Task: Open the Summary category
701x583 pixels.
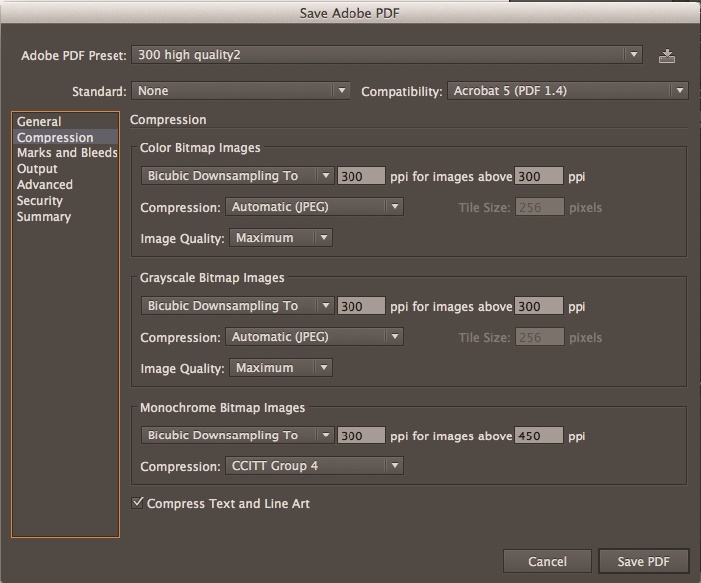Action: point(44,217)
